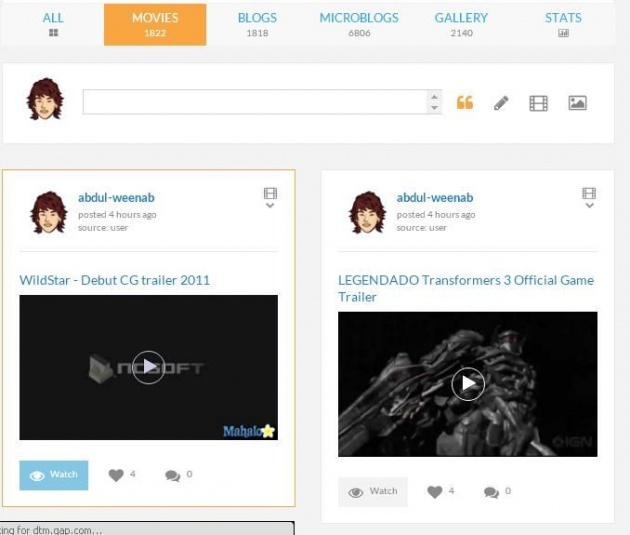Click the pencil blog post icon
630x535 pixels.
click(x=501, y=103)
